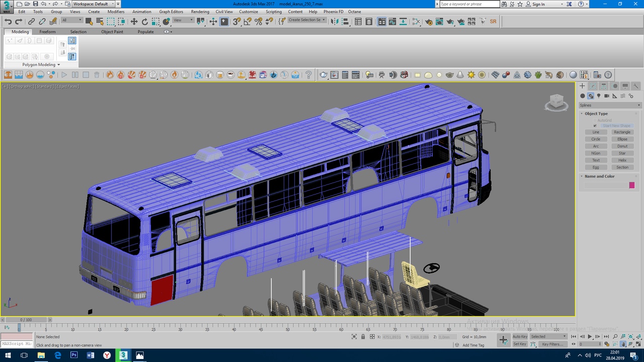Select the Move tool (Select and Move)
The image size is (644, 362).
[x=134, y=22]
